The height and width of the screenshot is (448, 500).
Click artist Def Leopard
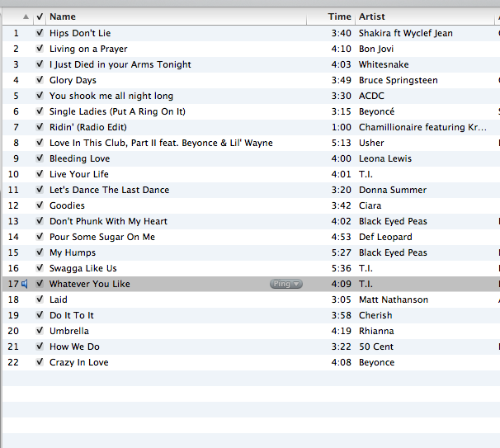coord(385,237)
